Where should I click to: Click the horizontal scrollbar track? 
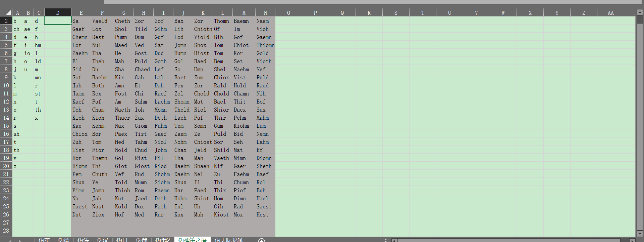pos(513,240)
